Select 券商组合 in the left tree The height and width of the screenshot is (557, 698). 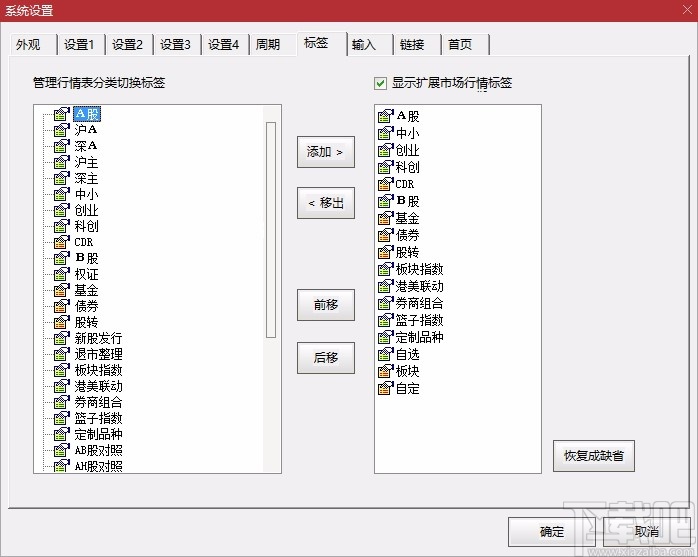(98, 403)
